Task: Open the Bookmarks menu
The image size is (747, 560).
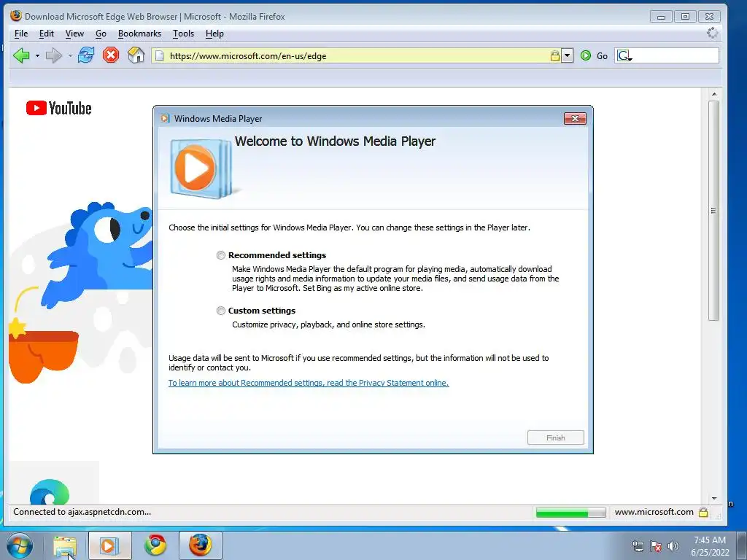Action: tap(139, 34)
